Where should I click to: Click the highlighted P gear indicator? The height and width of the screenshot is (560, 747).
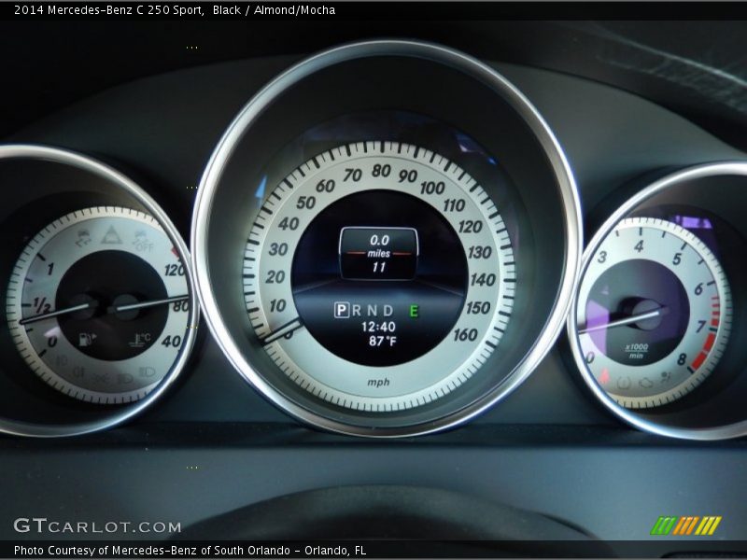(x=341, y=311)
